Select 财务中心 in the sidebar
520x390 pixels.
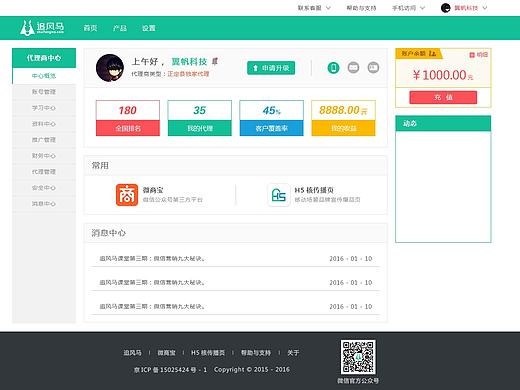click(44, 156)
